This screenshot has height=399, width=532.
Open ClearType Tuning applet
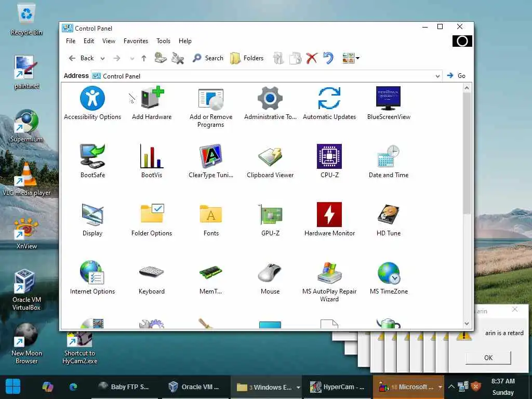tap(211, 161)
